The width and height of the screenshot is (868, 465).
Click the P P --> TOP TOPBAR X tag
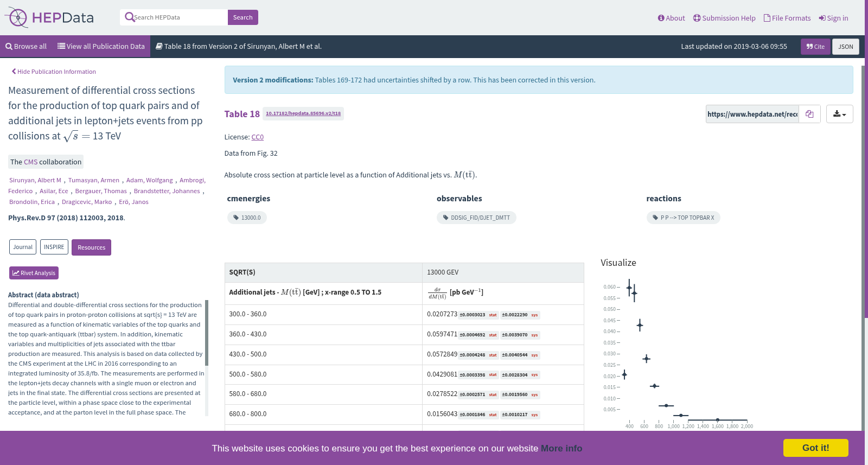tap(683, 218)
